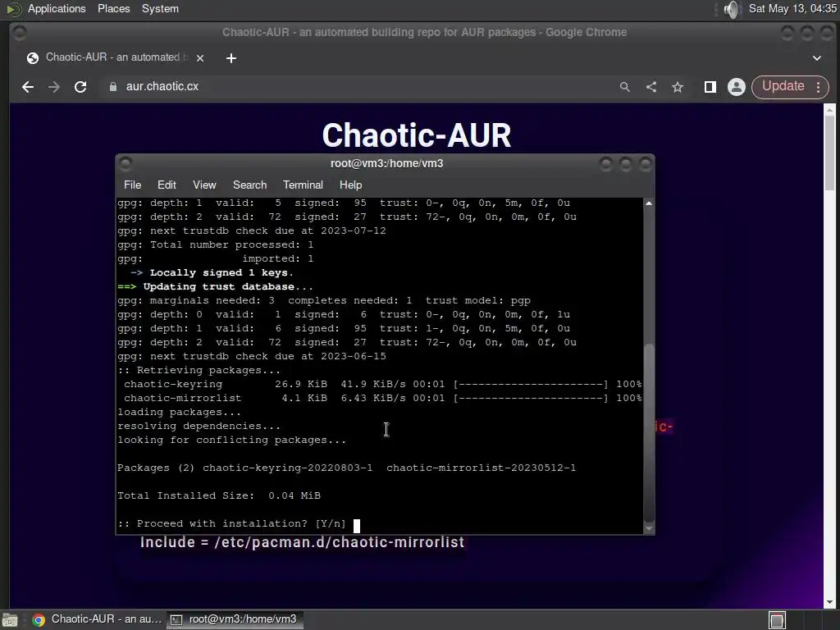The width and height of the screenshot is (840, 630).
Task: Click the terminal window menu button
Action: (x=126, y=163)
